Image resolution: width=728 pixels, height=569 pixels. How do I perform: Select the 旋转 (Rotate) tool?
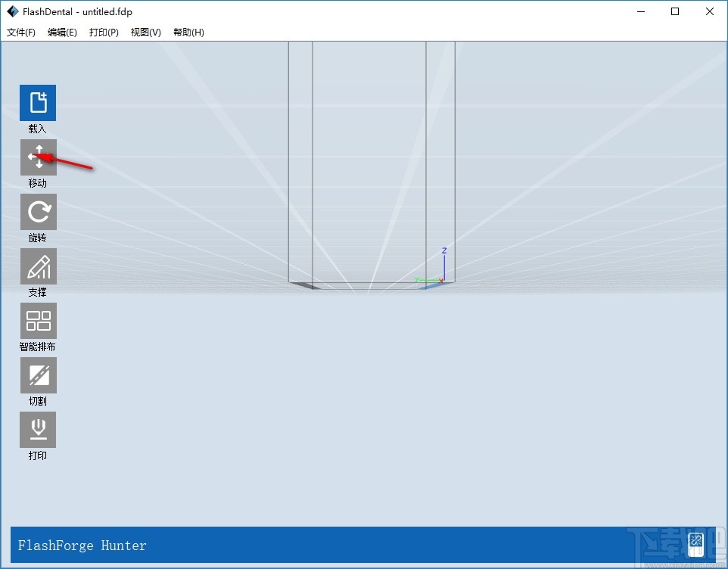tap(38, 212)
